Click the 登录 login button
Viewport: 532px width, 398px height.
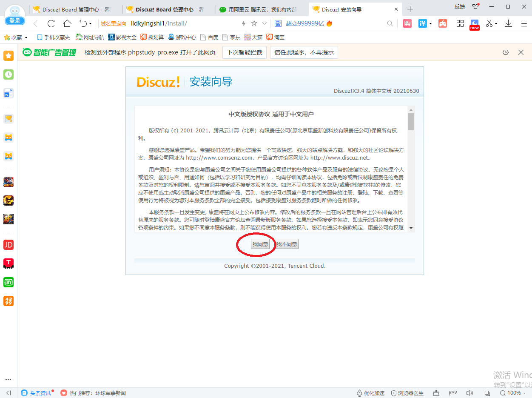tap(15, 21)
